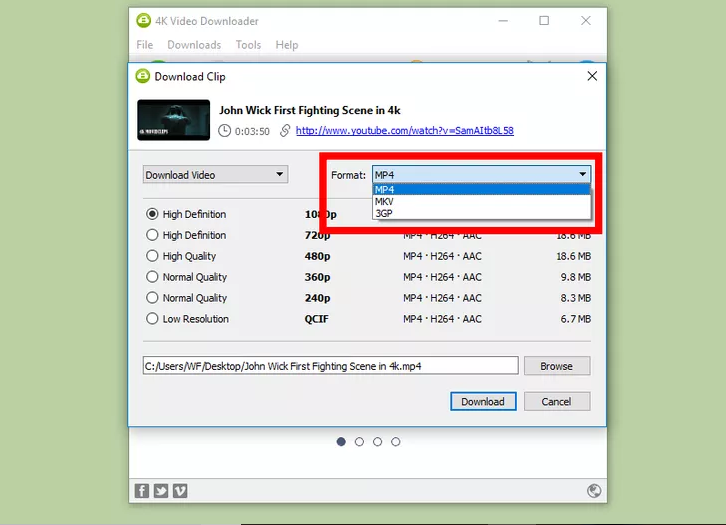This screenshot has width=726, height=525.
Task: Open the Download Video dropdown
Action: pos(215,175)
